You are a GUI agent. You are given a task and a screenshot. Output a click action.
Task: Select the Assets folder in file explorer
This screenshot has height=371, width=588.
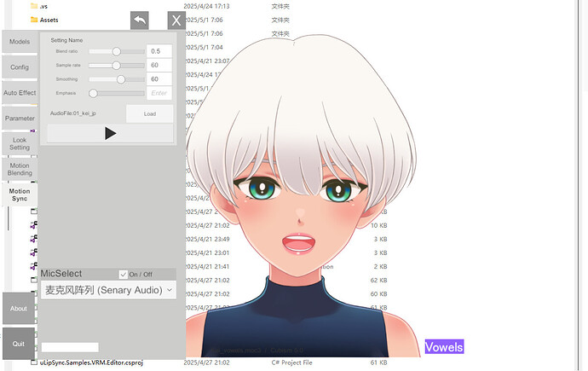click(x=44, y=20)
